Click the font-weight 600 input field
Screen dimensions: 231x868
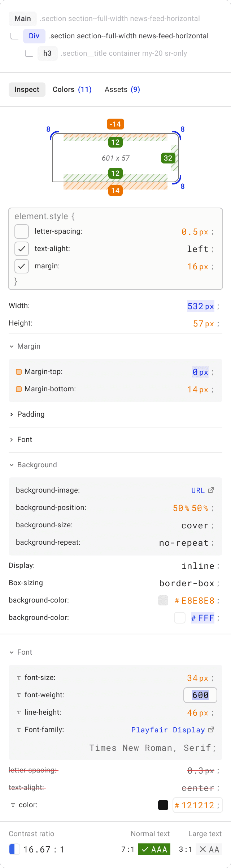[200, 695]
